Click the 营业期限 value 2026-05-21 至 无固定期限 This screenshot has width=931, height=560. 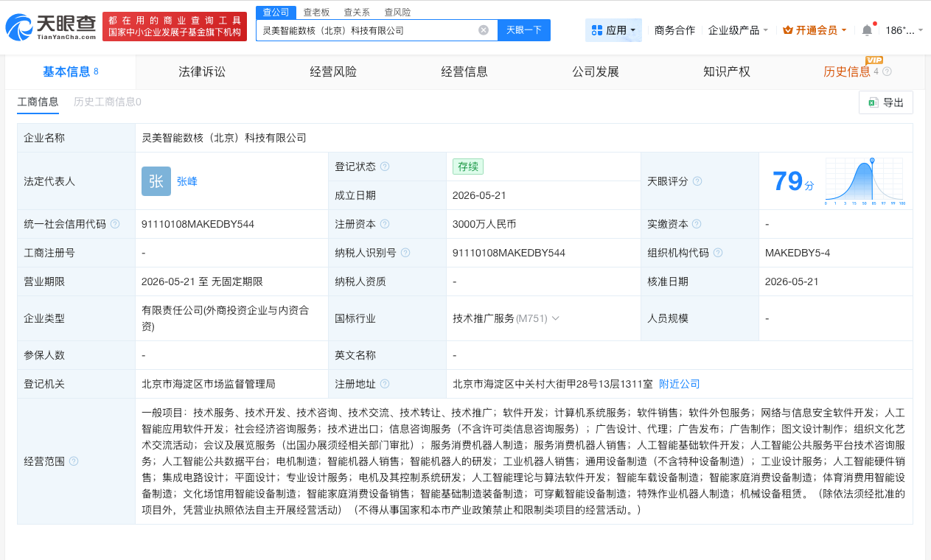coord(202,281)
